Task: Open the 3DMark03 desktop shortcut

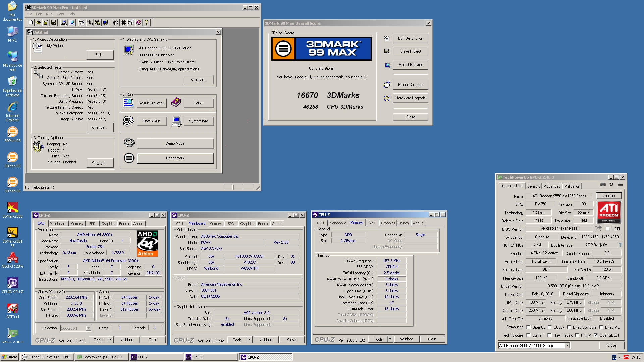Action: pos(12,135)
